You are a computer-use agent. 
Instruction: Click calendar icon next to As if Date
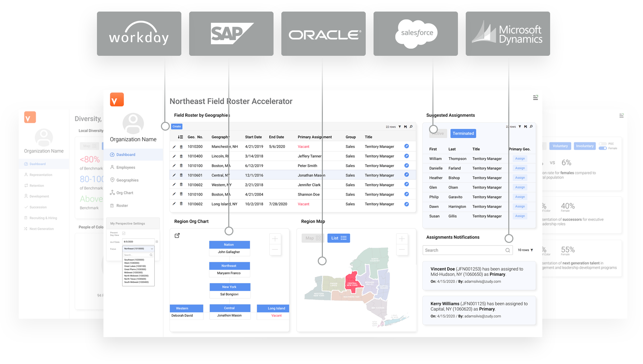[x=157, y=242]
